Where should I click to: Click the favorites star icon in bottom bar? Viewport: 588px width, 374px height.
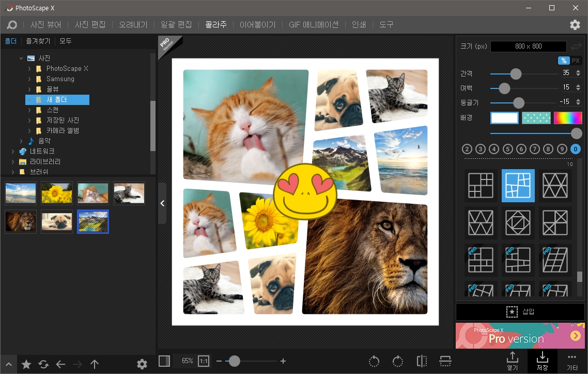(26, 364)
